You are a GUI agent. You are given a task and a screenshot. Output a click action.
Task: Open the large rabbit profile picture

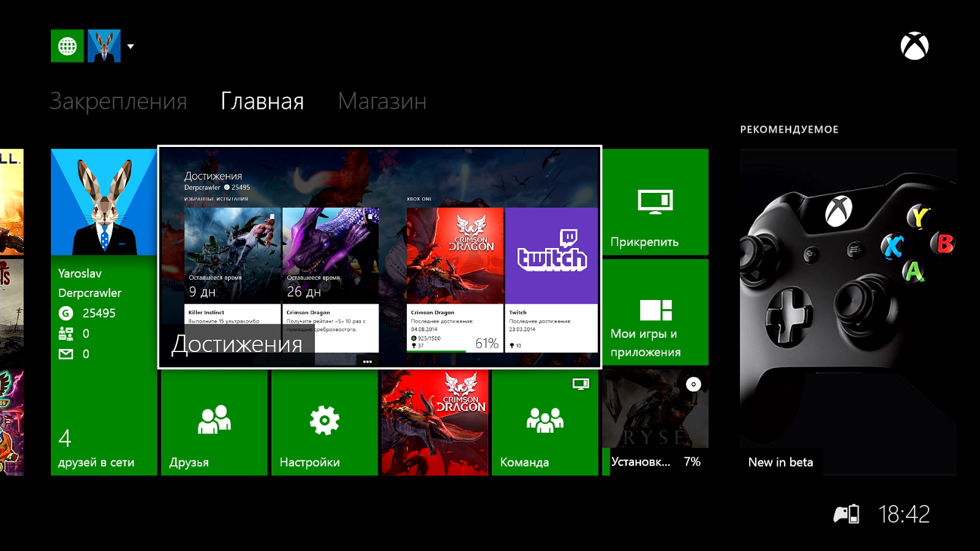[x=104, y=202]
